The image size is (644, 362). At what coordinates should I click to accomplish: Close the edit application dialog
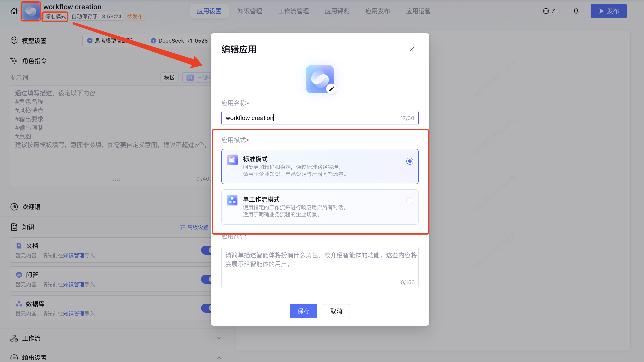pyautogui.click(x=411, y=49)
